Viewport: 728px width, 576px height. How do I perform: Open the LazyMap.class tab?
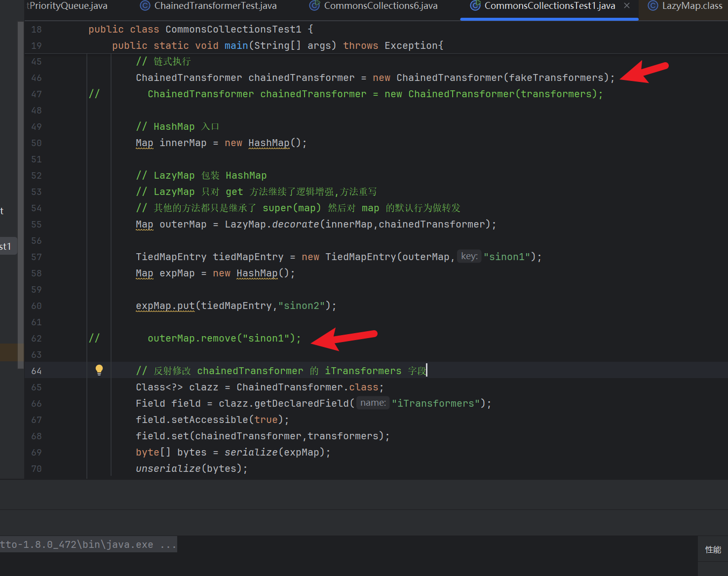coord(692,6)
